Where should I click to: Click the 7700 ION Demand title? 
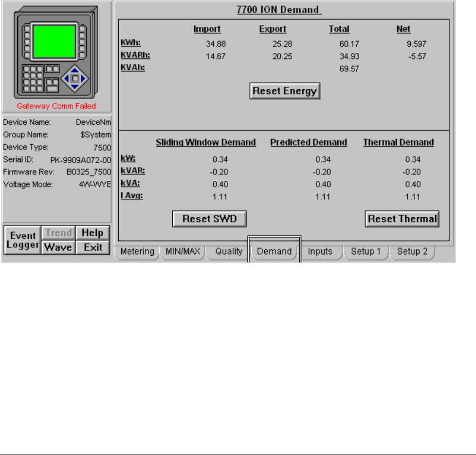279,10
